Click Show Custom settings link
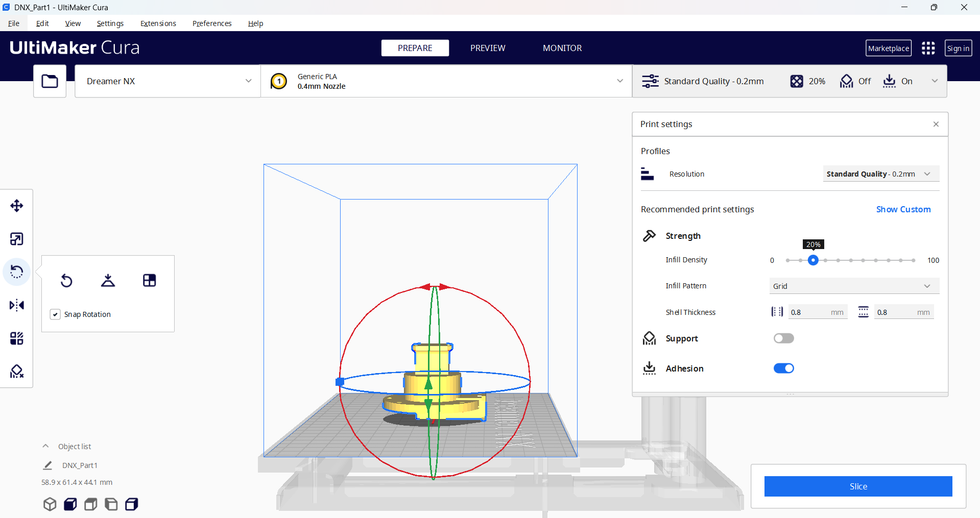This screenshot has height=518, width=980. pyautogui.click(x=903, y=209)
